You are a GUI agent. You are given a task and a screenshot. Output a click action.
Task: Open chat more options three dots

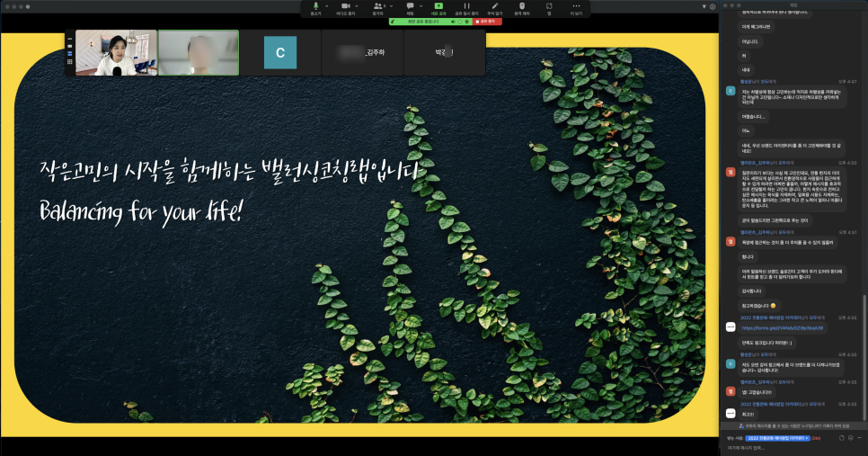click(x=861, y=438)
